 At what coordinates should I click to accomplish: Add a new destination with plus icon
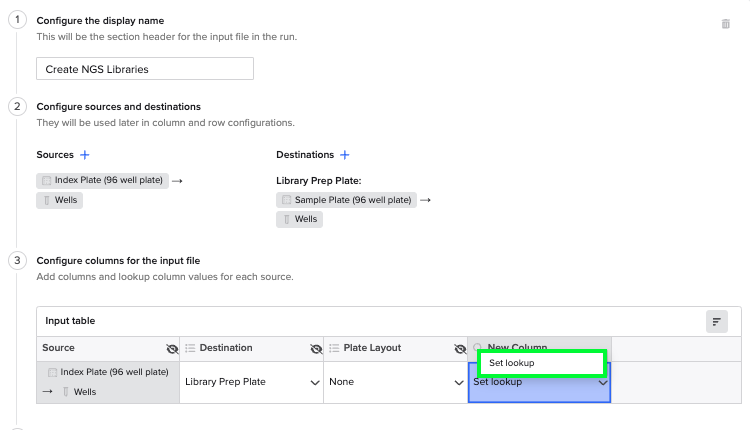344,155
